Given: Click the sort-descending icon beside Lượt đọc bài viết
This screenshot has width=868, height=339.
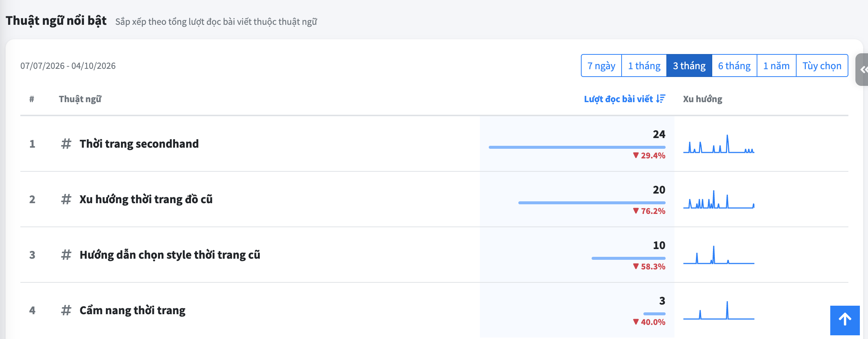Looking at the screenshot, I should tap(661, 99).
